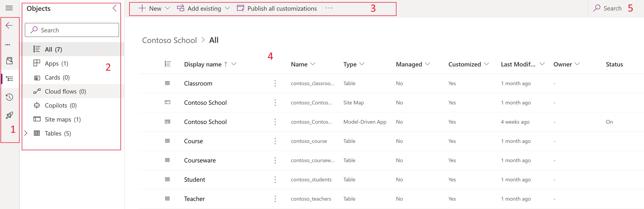Open the History icon in left rail
The width and height of the screenshot is (644, 209).
[x=9, y=97]
